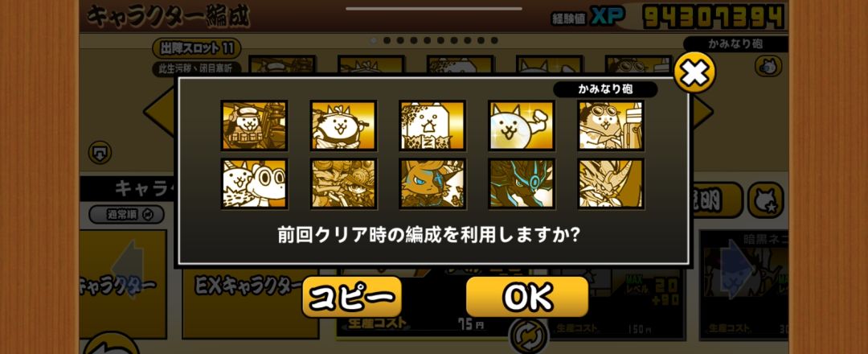Image resolution: width=868 pixels, height=354 pixels.
Task: Click the かみなり砲 cannon label in dialog
Action: 606,89
